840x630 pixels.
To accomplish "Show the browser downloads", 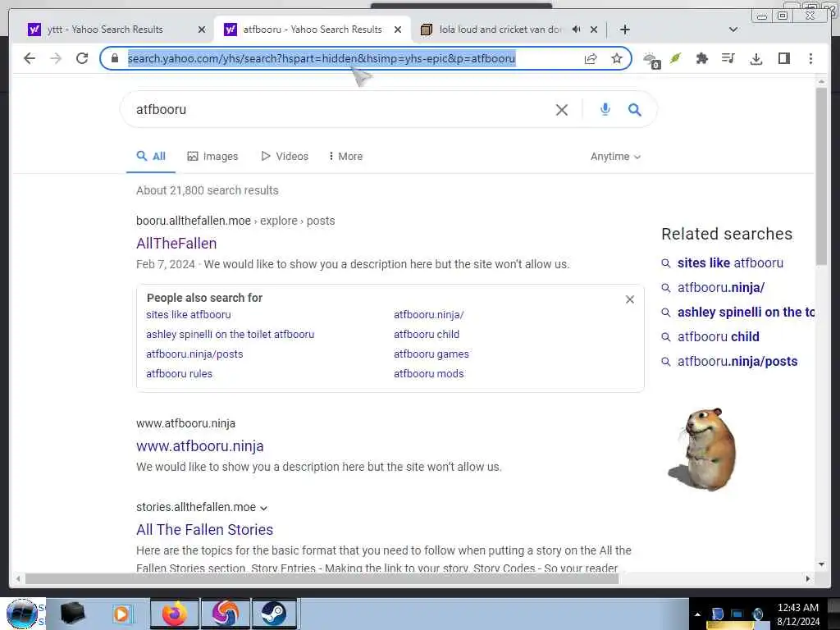I will pyautogui.click(x=756, y=58).
